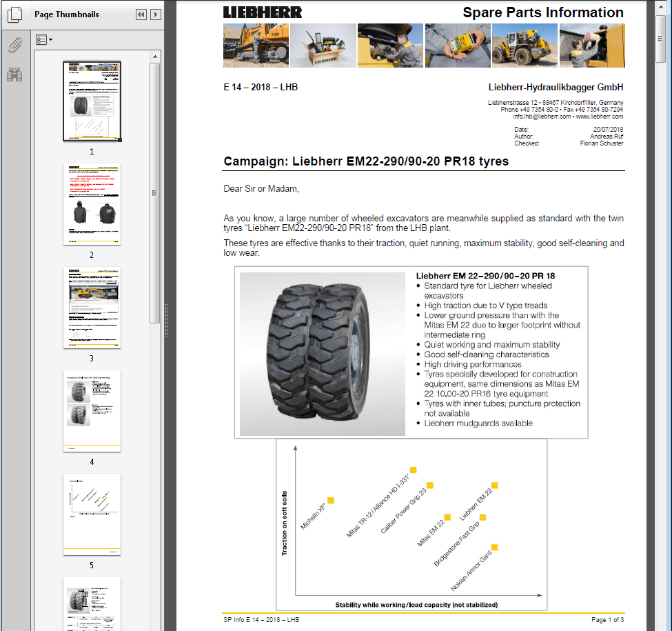This screenshot has width=672, height=631.
Task: Open the page 5 thumbnail
Action: 92,514
